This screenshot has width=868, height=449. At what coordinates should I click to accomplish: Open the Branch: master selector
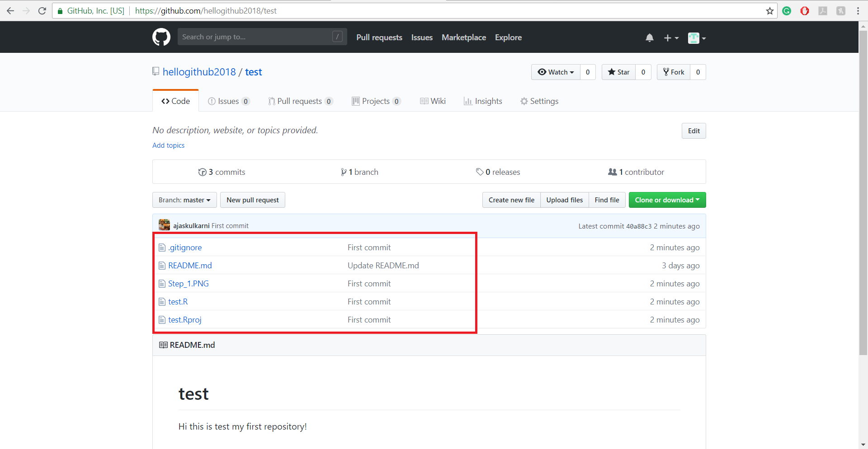tap(184, 200)
